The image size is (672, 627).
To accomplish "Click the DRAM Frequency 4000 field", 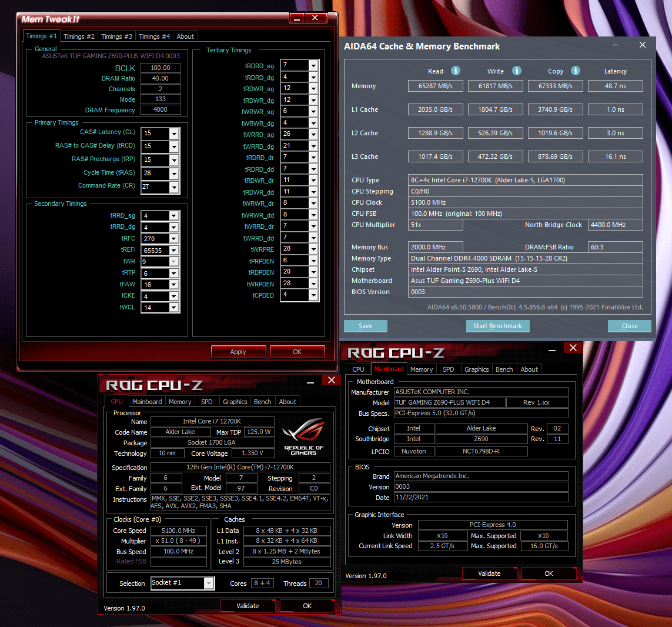I will 161,110.
